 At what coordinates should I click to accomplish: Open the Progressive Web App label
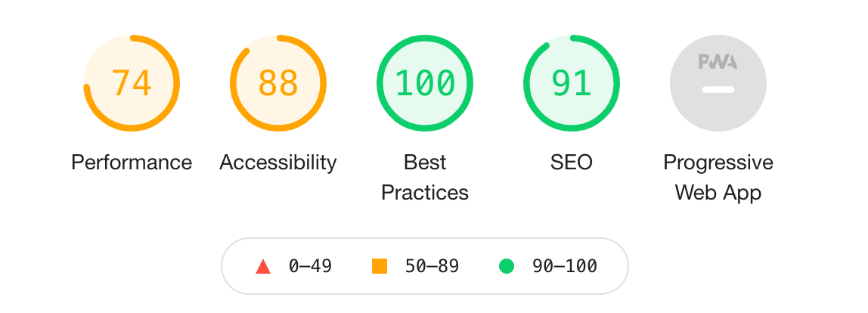(x=718, y=178)
